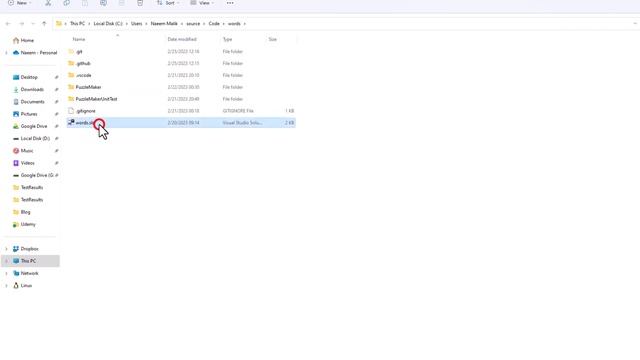This screenshot has height=360, width=640.
Task: Click the GITIGNORE File type cell
Action: click(x=238, y=111)
